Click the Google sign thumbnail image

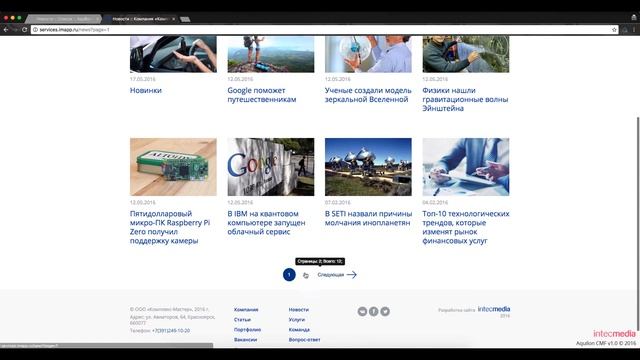coord(271,167)
